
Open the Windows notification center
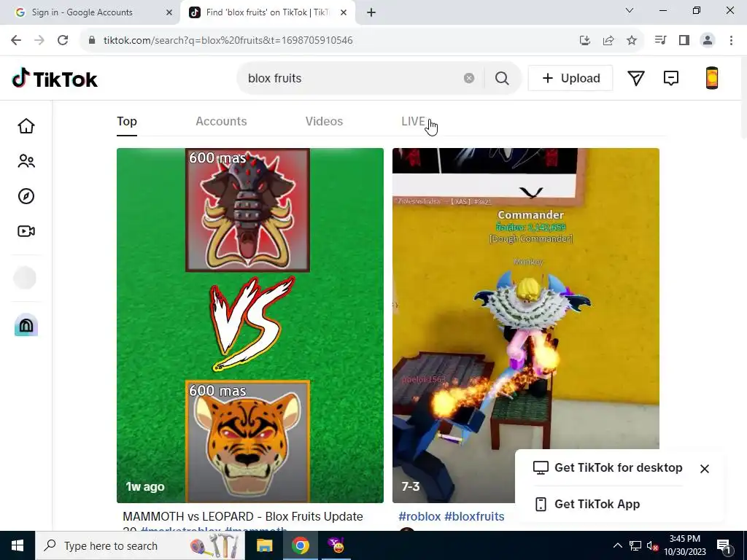(x=724, y=546)
